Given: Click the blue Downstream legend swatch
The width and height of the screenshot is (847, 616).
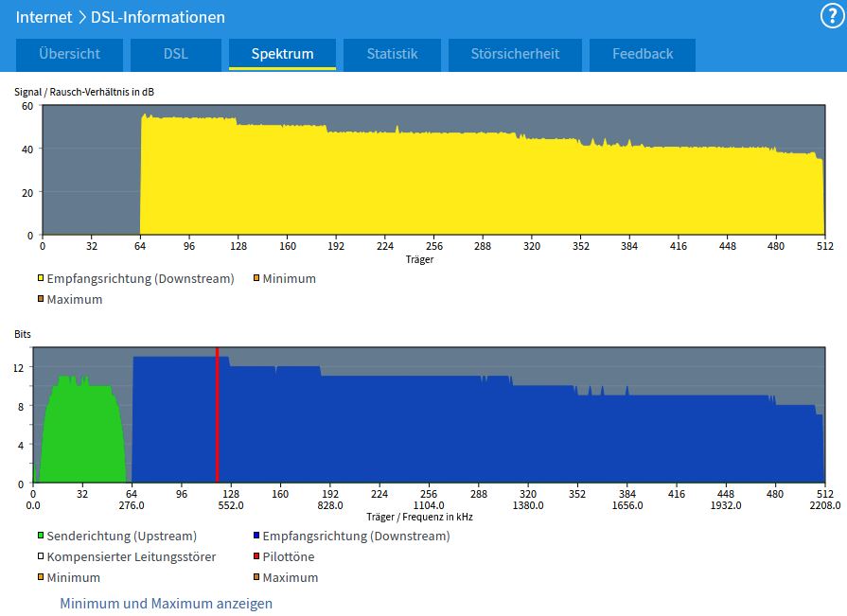Looking at the screenshot, I should pyautogui.click(x=256, y=536).
